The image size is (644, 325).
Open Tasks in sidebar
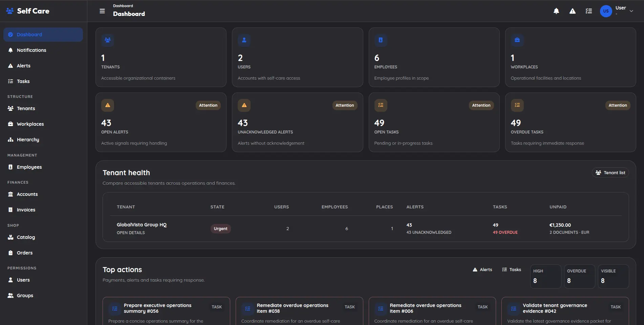43,81
